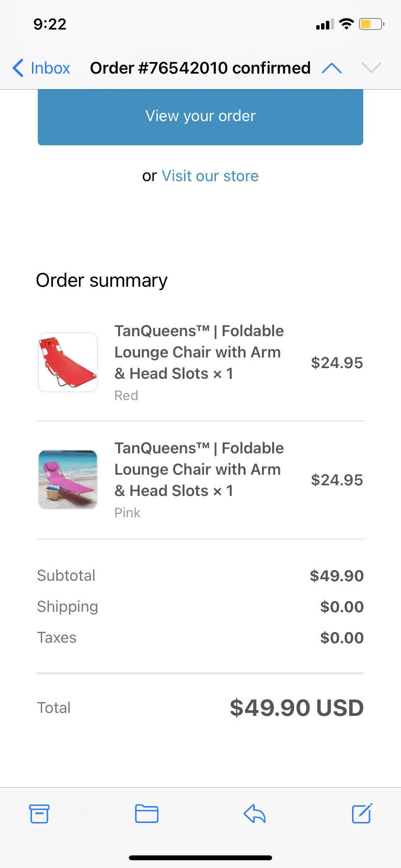
Task: Tap the Order #76542010 confirmed subject
Action: pos(200,68)
